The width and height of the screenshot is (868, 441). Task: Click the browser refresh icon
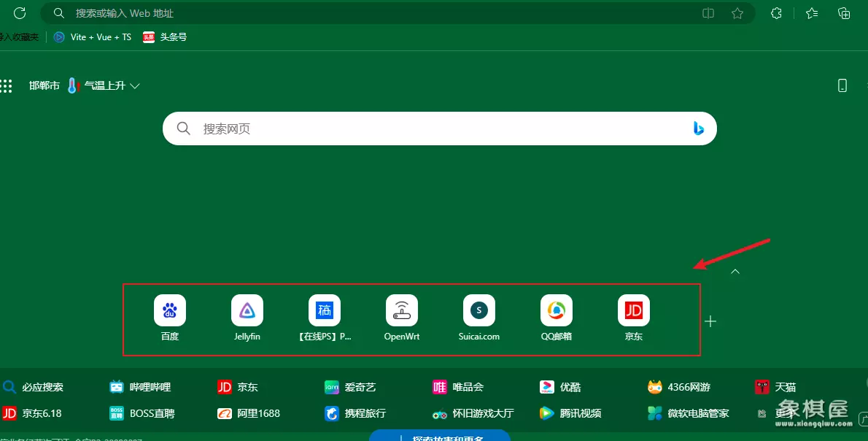(x=20, y=13)
